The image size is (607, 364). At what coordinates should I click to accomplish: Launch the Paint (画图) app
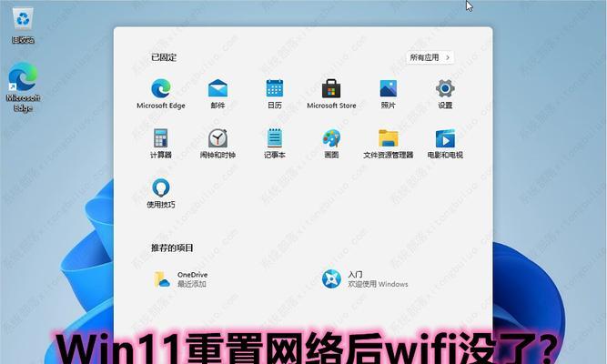click(x=331, y=143)
